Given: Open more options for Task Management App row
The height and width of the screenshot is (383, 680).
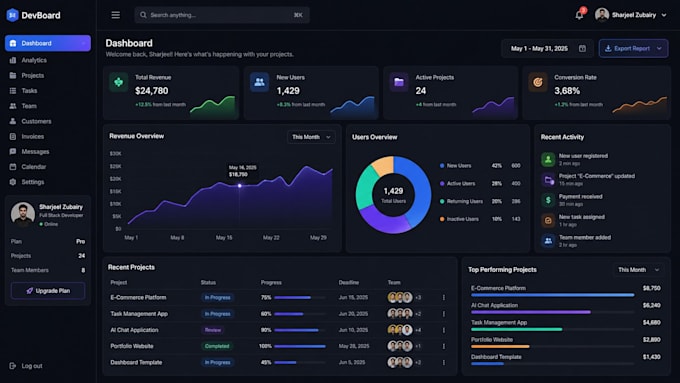Looking at the screenshot, I should (444, 314).
